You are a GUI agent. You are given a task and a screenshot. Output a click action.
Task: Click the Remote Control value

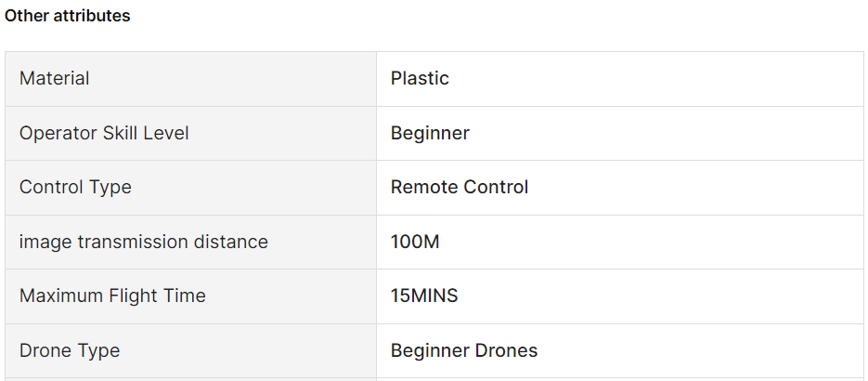pyautogui.click(x=460, y=187)
